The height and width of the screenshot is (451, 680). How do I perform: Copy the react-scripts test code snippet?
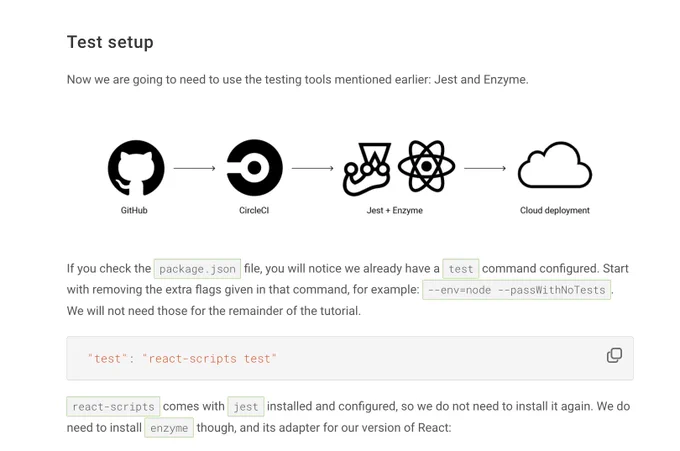click(614, 355)
